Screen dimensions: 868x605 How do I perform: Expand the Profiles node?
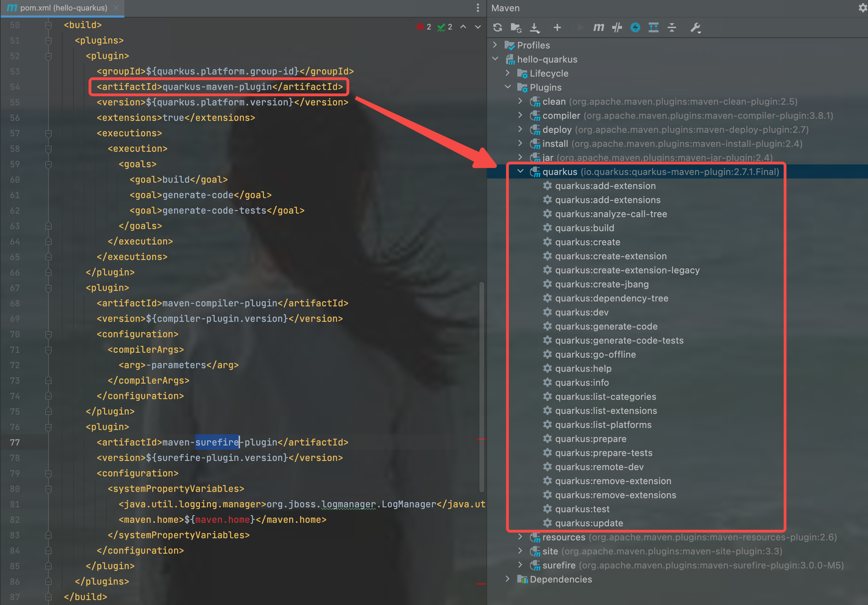coord(495,45)
